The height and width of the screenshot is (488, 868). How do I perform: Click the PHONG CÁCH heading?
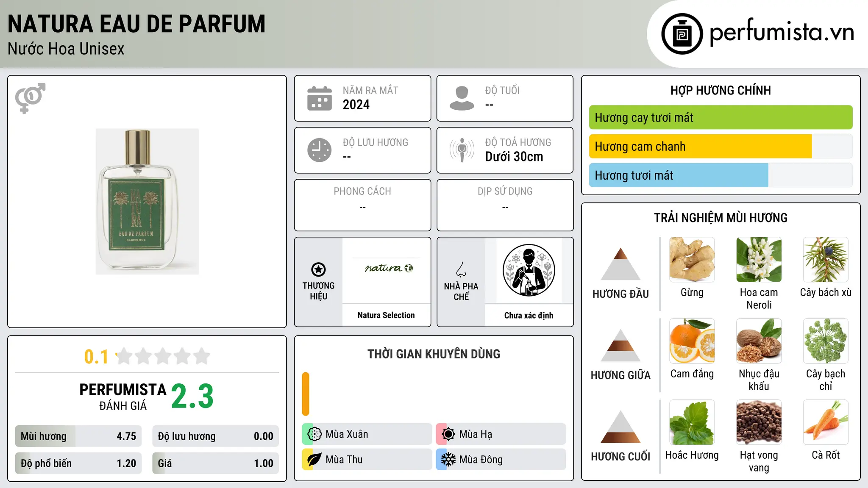[x=362, y=191]
